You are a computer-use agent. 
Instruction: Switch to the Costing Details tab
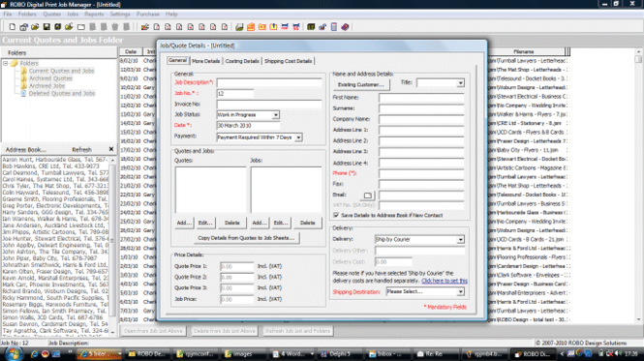242,61
